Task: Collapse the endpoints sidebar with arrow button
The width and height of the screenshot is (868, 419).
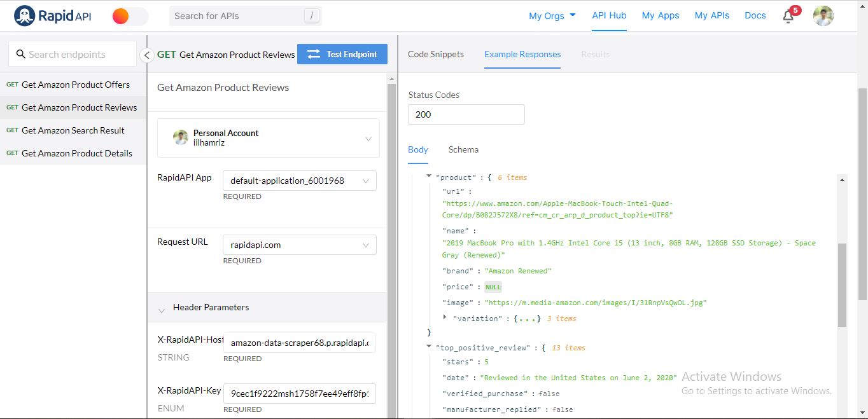Action: coord(147,55)
